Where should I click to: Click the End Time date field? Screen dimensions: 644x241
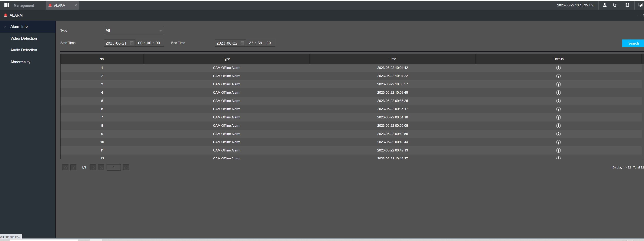[x=230, y=43]
